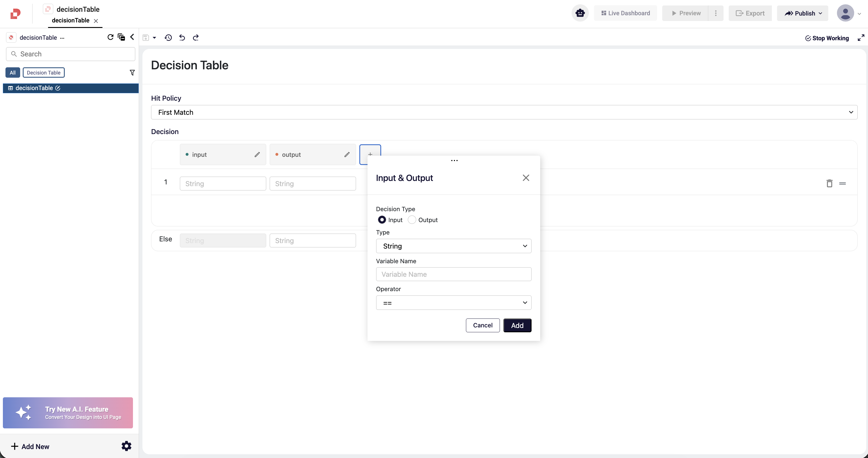Screen dimensions: 868x458
Task: Toggle the Stop Working status
Action: point(827,38)
